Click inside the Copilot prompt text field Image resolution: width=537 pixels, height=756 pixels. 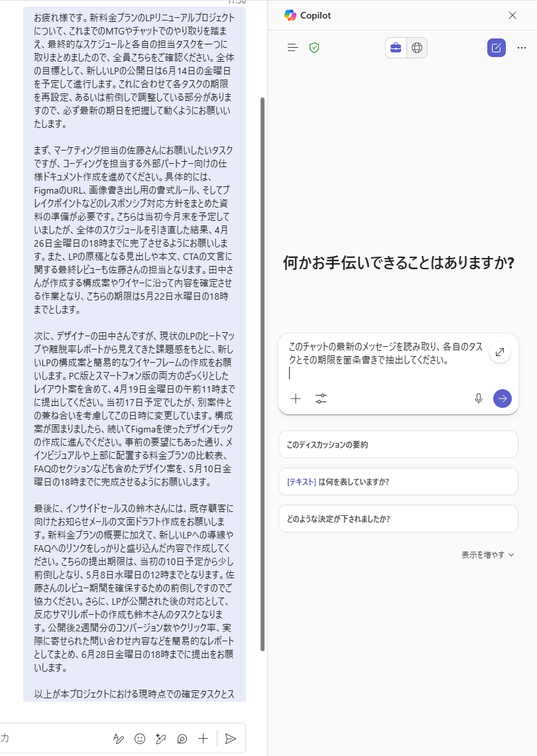[x=386, y=359]
